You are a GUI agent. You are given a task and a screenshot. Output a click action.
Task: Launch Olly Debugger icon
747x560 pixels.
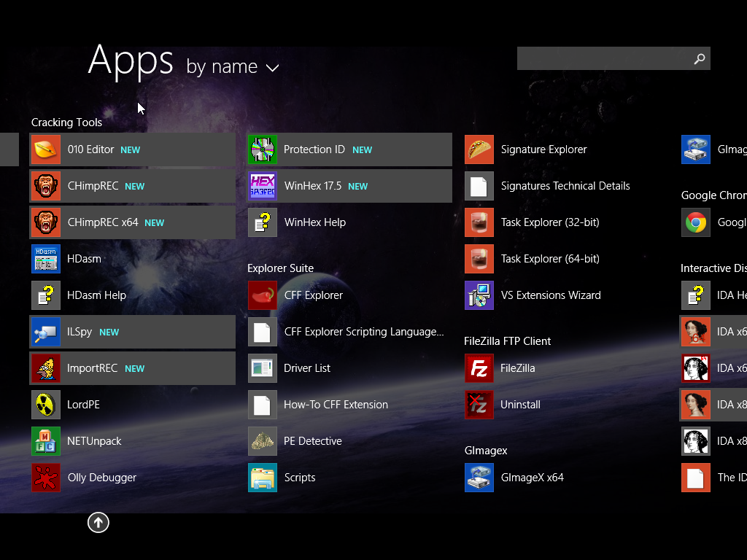[46, 478]
